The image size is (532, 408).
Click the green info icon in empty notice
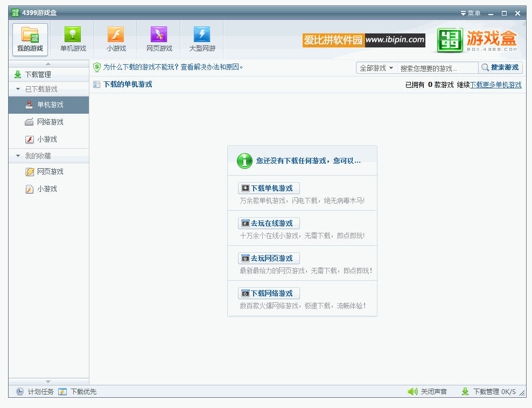coord(244,161)
